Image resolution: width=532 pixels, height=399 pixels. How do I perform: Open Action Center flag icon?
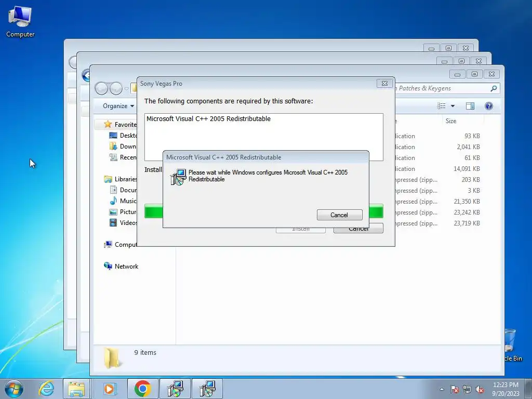click(455, 389)
